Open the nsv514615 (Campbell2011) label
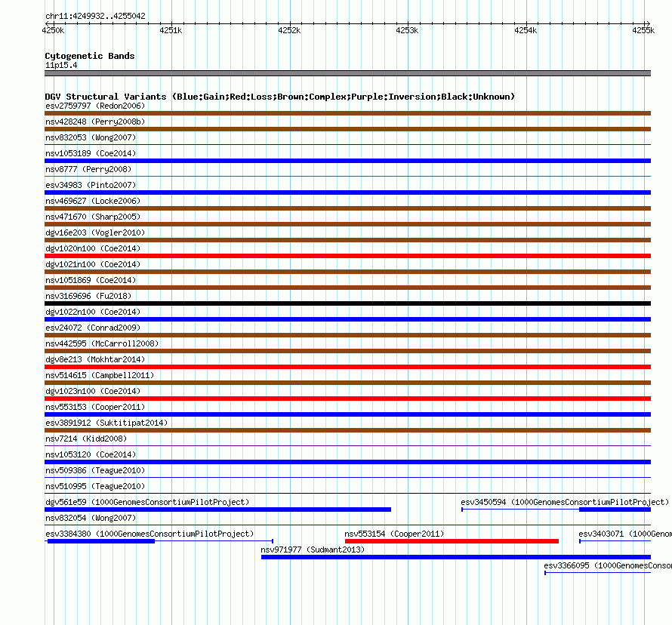 [100, 375]
